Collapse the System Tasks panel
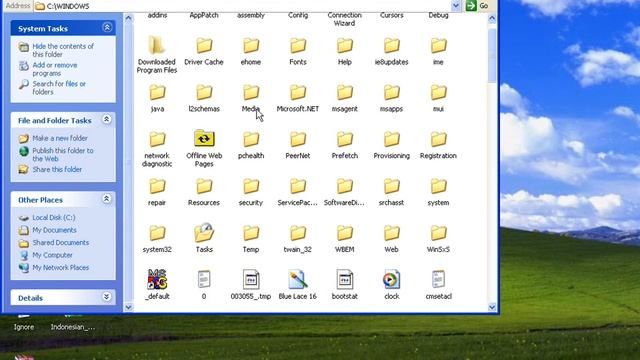The width and height of the screenshot is (640, 360). [107, 28]
